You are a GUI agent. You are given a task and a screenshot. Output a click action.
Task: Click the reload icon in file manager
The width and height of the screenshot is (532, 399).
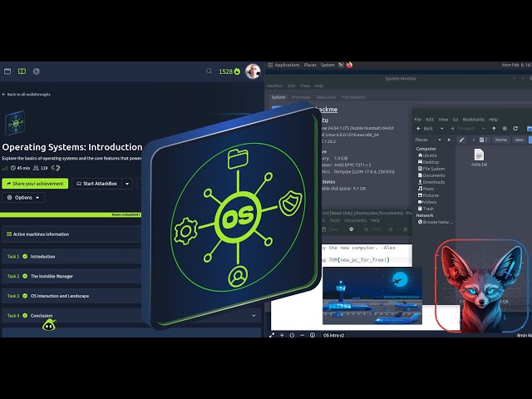click(x=515, y=129)
